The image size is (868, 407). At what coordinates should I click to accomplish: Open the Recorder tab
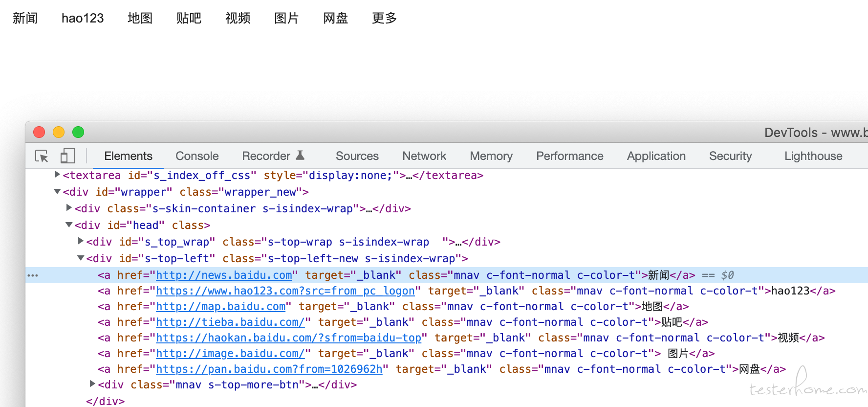pyautogui.click(x=266, y=156)
